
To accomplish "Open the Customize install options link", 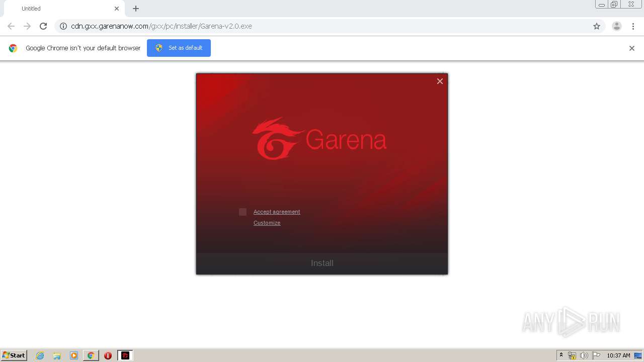I will click(267, 223).
